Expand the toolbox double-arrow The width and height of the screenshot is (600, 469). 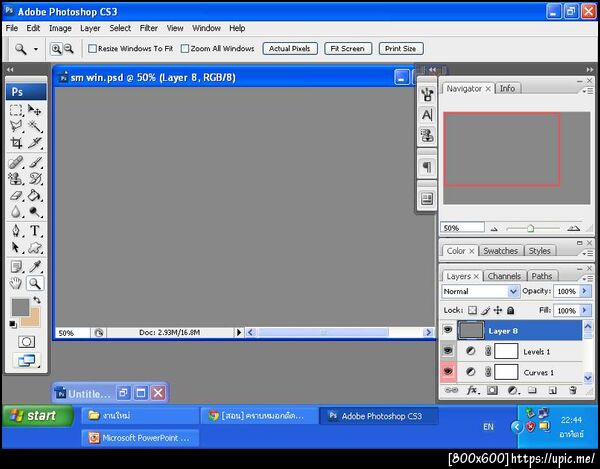(10, 69)
